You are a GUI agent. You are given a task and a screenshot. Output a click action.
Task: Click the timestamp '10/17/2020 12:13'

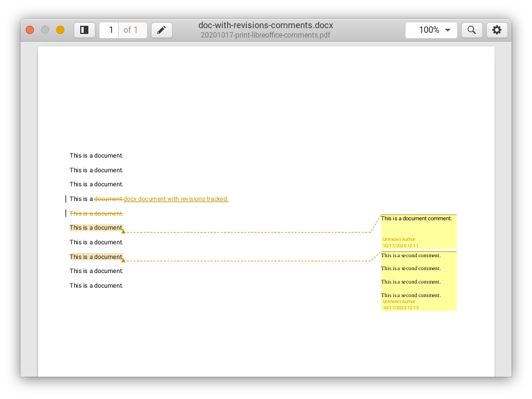400,308
